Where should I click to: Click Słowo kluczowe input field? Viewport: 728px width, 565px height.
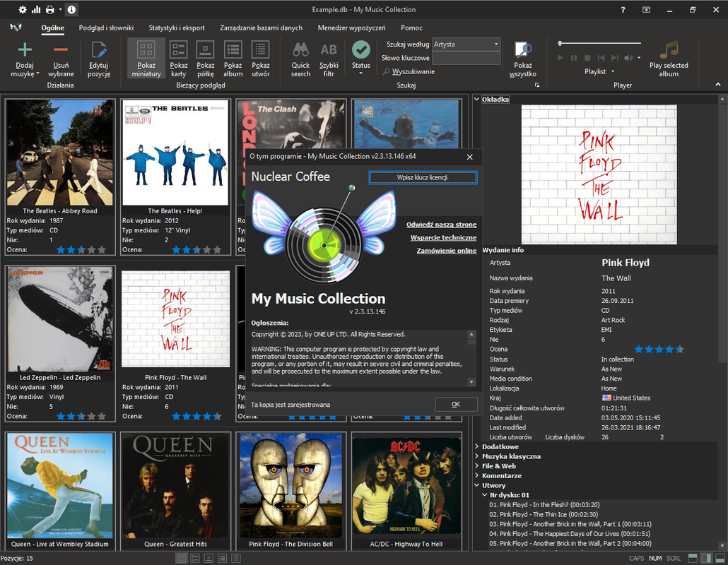point(466,58)
